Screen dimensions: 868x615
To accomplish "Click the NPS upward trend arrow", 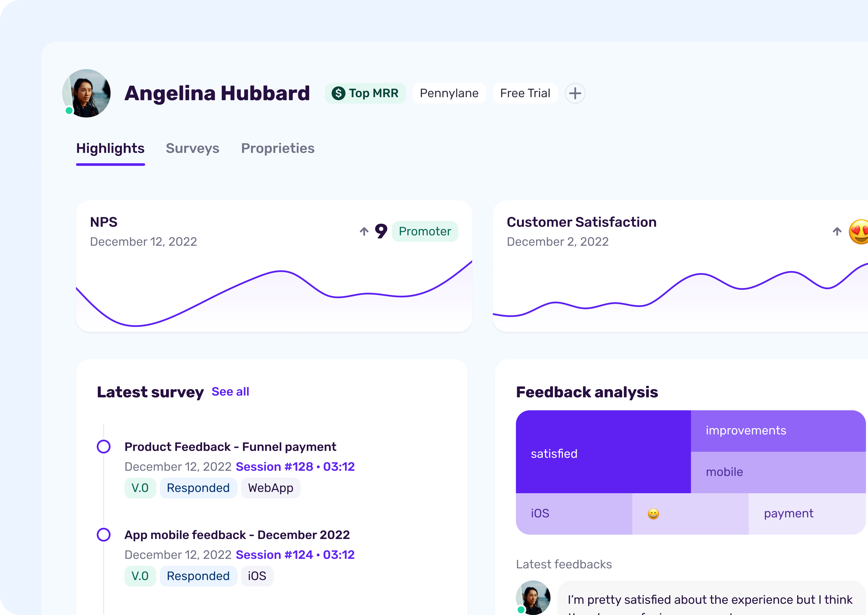I will click(364, 231).
